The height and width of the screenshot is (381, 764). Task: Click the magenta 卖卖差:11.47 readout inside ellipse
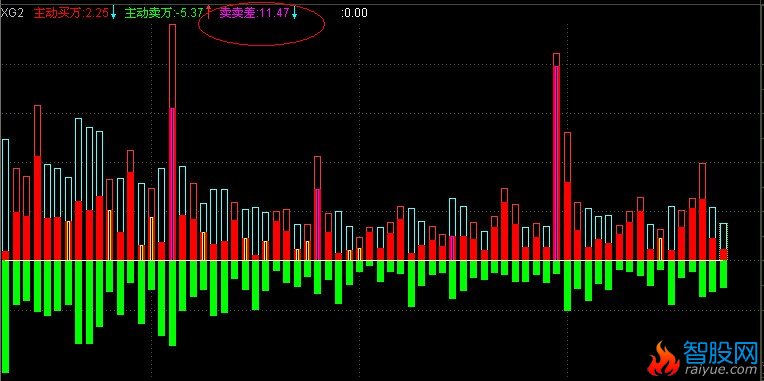click(254, 13)
